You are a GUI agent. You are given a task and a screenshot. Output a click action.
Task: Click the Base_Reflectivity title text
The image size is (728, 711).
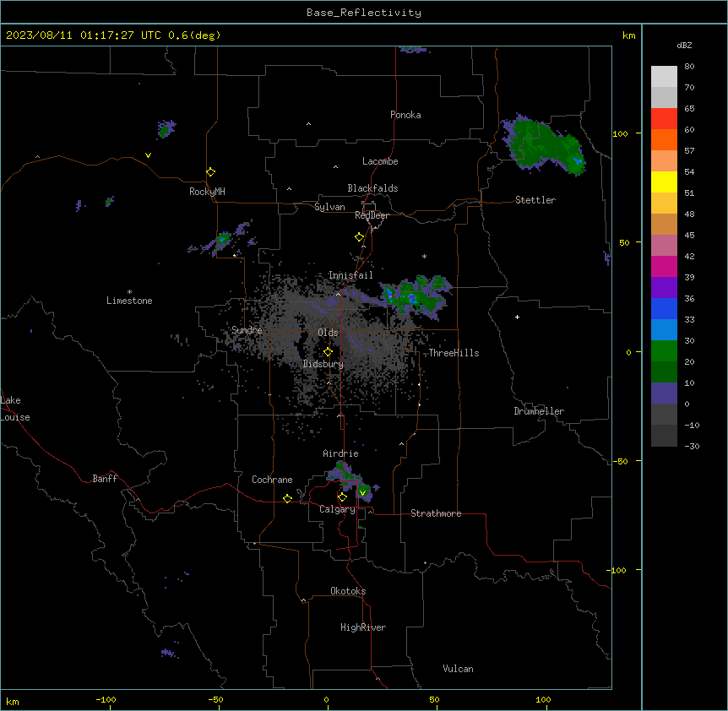pyautogui.click(x=364, y=13)
